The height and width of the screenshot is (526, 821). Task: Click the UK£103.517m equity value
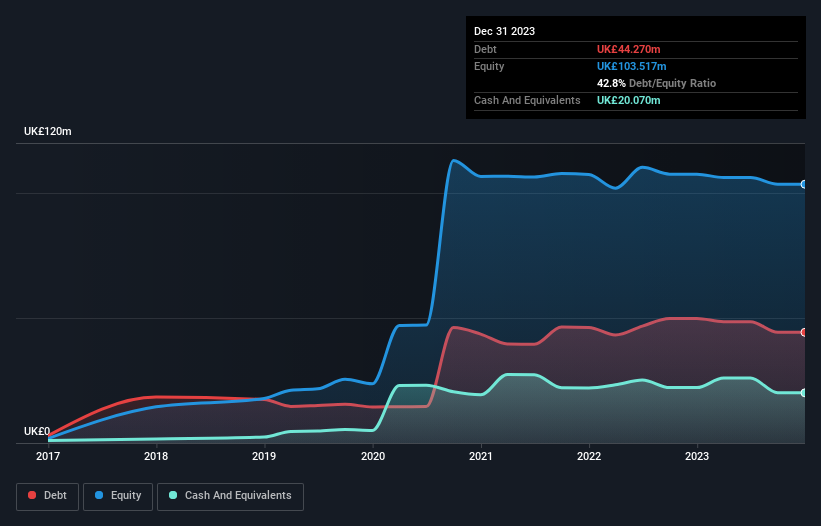tap(631, 66)
